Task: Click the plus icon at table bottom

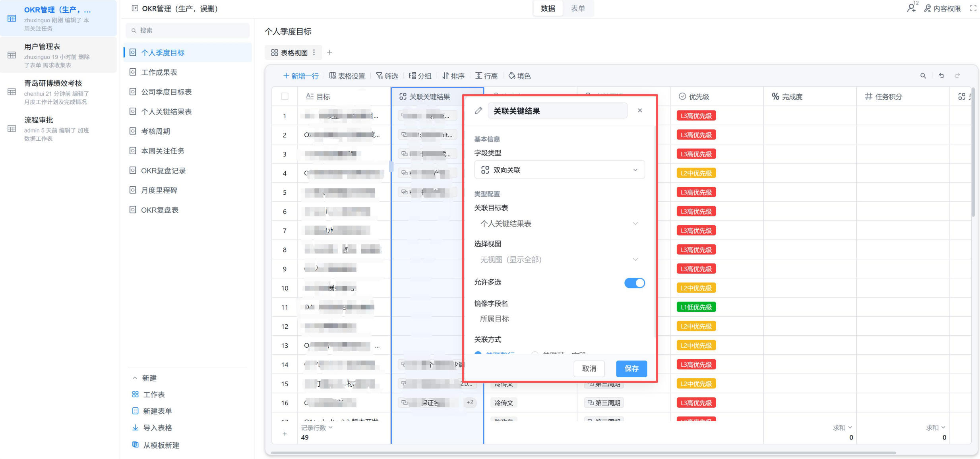Action: 285,434
